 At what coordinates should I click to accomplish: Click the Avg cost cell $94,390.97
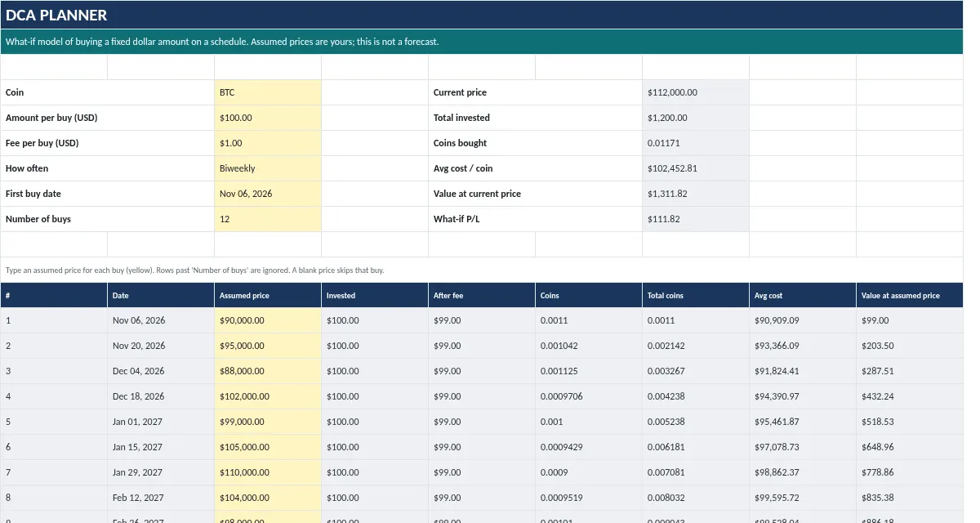click(803, 396)
